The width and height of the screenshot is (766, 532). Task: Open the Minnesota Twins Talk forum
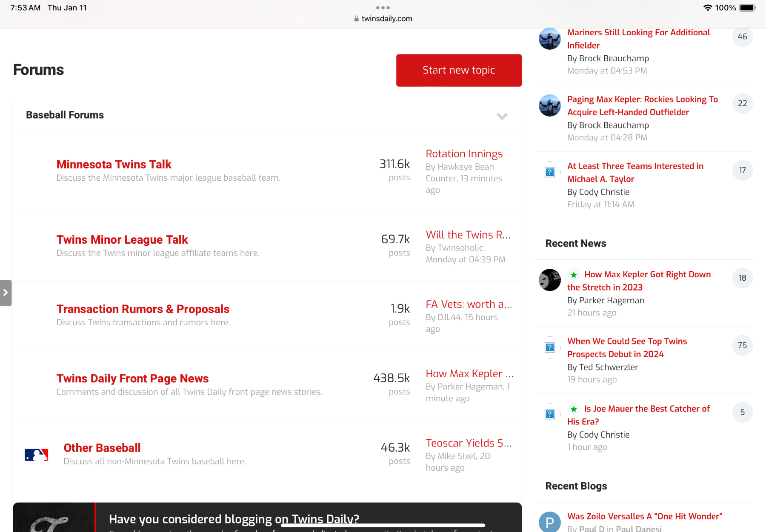click(x=114, y=164)
